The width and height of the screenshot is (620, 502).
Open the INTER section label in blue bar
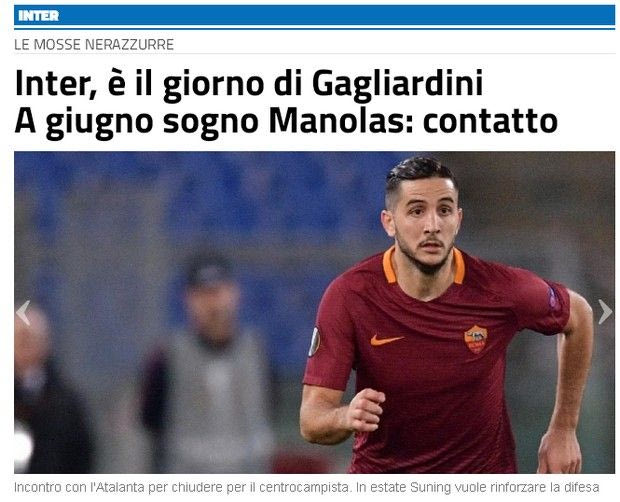click(x=38, y=16)
